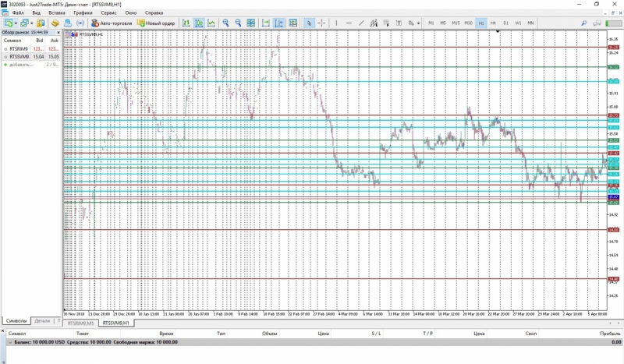This screenshot has height=364, width=624.
Task: Open the Справка menu
Action: click(154, 12)
